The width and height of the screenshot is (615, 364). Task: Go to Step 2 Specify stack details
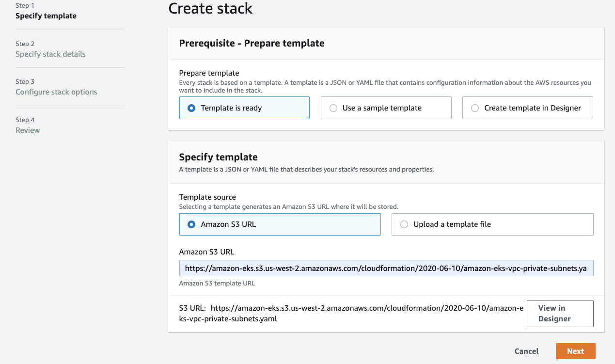coord(50,54)
